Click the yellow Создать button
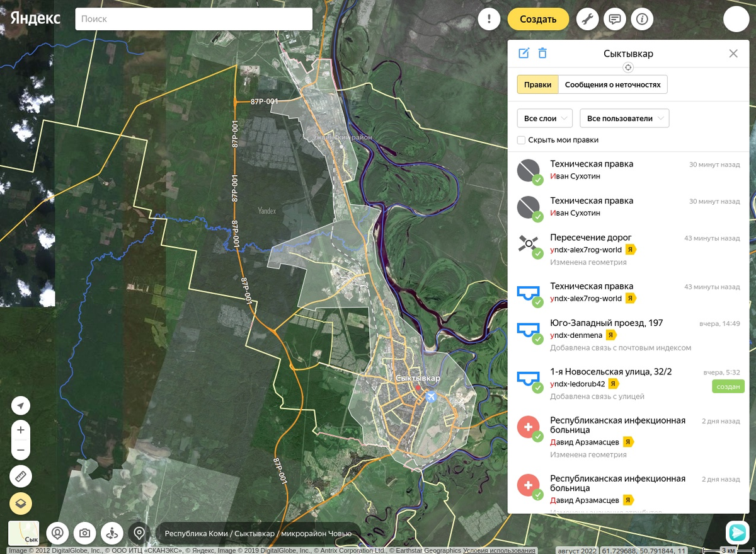 pyautogui.click(x=538, y=19)
